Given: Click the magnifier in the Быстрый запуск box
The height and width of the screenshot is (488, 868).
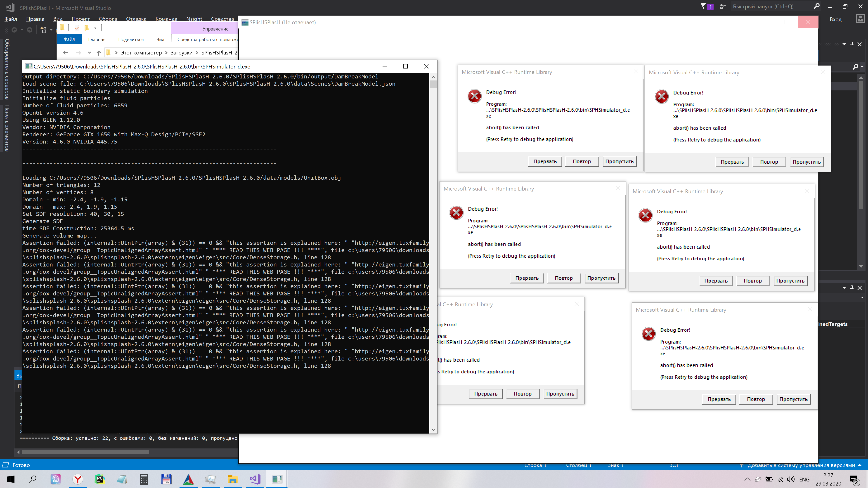Looking at the screenshot, I should tap(817, 6).
